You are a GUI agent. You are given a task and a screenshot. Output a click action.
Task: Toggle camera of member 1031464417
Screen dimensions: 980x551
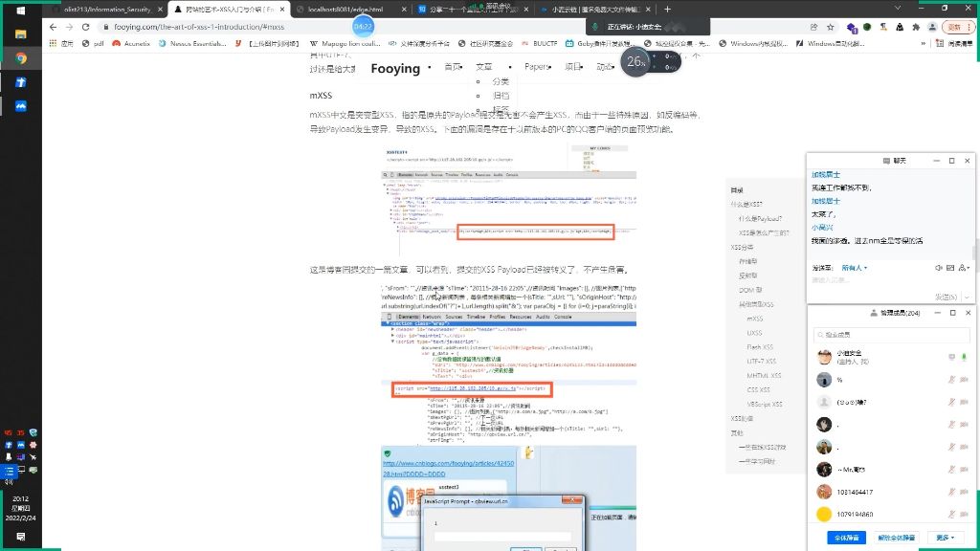(x=964, y=492)
